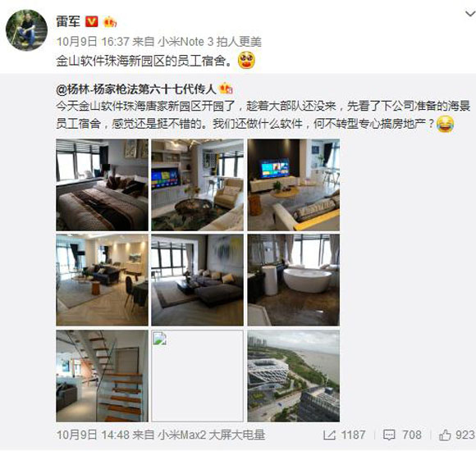The image size is (476, 451).
Task: Open @杨林-杨家枪法第六十七代传人 profile link
Action: (136, 89)
